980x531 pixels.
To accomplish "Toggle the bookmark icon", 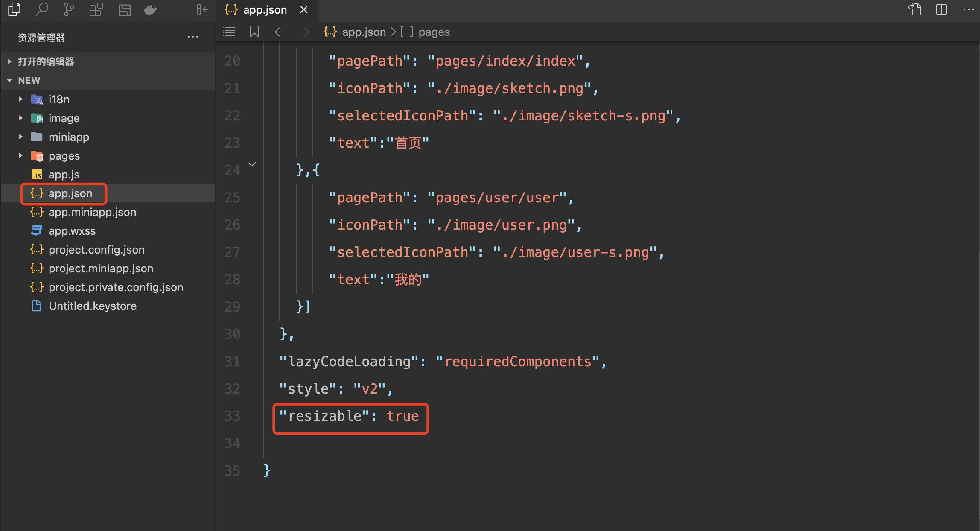I will (x=254, y=32).
